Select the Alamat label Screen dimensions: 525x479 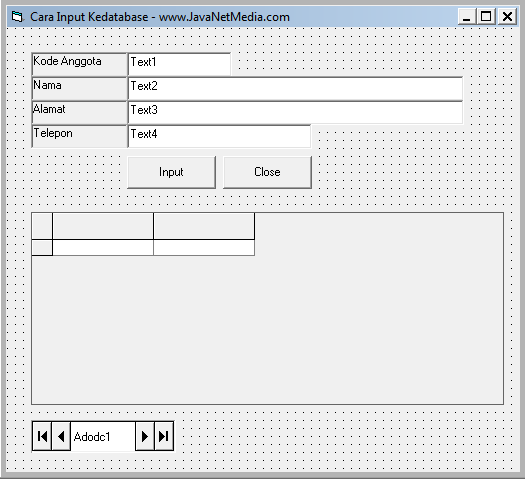point(79,112)
